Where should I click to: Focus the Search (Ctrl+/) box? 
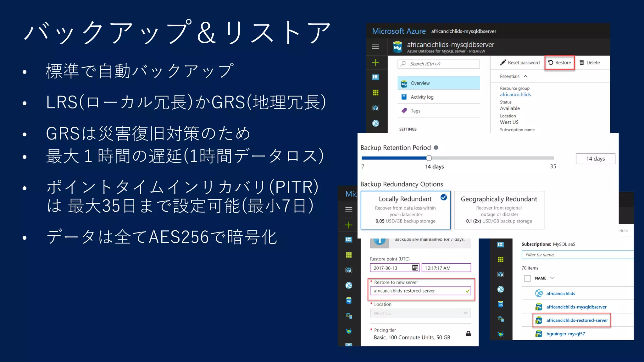439,64
